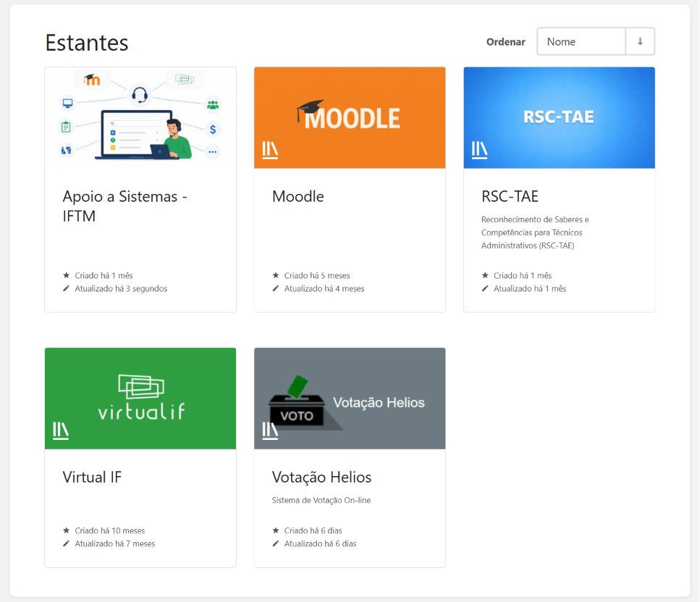
Task: Click star icon beside 'Criado há 1 mês' in RSC-TAE card
Action: (485, 276)
